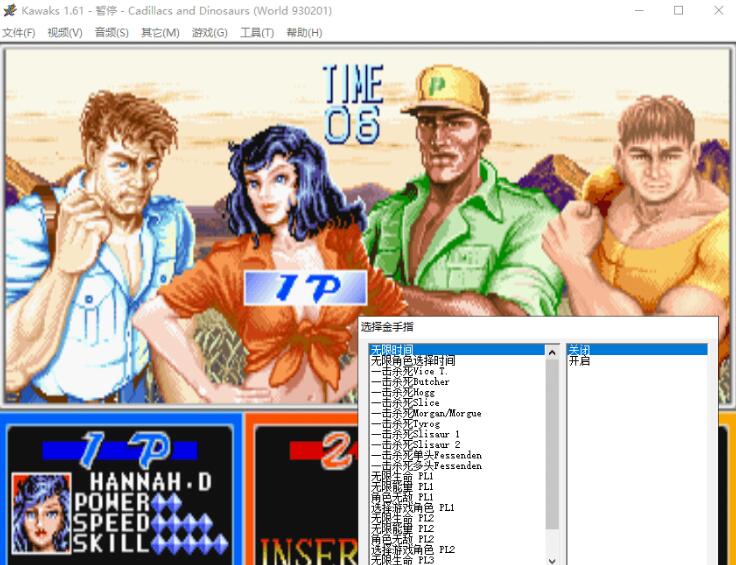Screen dimensions: 736x565
Task: Open the 视频(V) menu
Action: (x=65, y=33)
